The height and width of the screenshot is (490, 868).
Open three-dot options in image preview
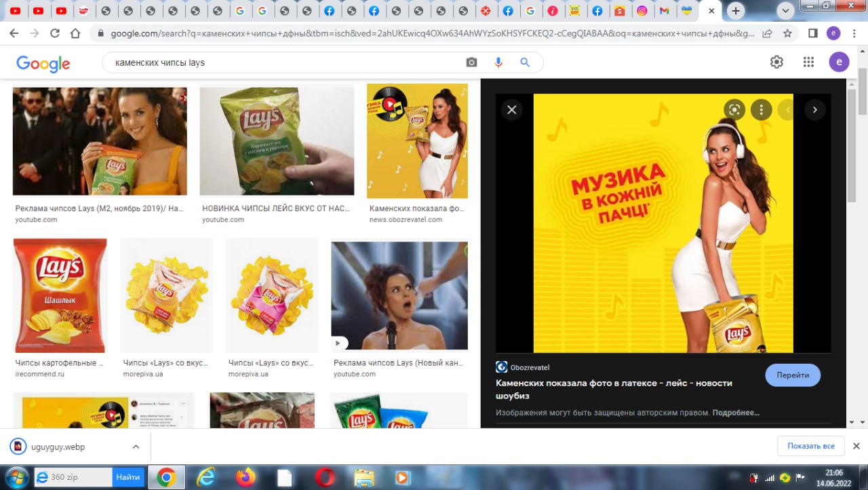761,109
